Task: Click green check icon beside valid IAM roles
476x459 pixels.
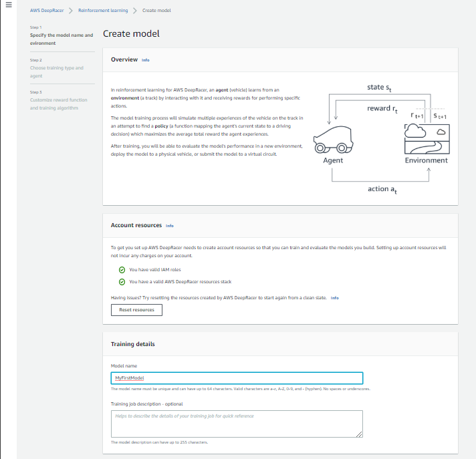Action: point(122,270)
